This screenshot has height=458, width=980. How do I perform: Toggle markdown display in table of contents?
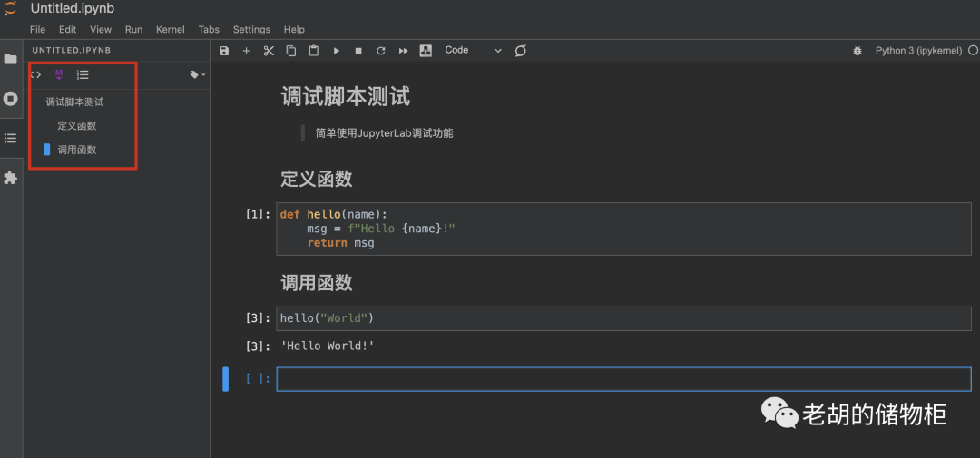[59, 74]
